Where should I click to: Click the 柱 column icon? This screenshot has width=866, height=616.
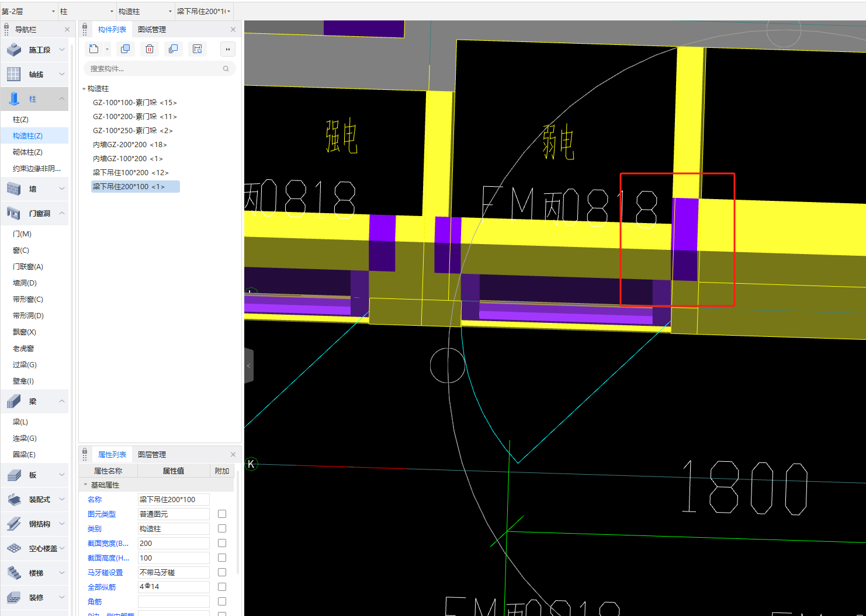(14, 99)
